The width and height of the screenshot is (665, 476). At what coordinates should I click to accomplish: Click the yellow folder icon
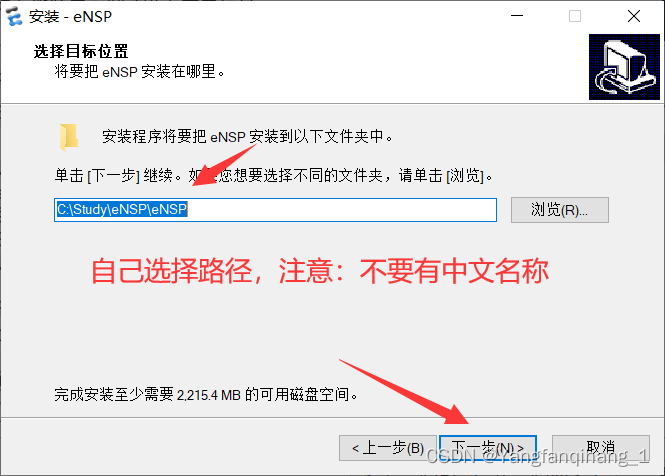[x=69, y=137]
